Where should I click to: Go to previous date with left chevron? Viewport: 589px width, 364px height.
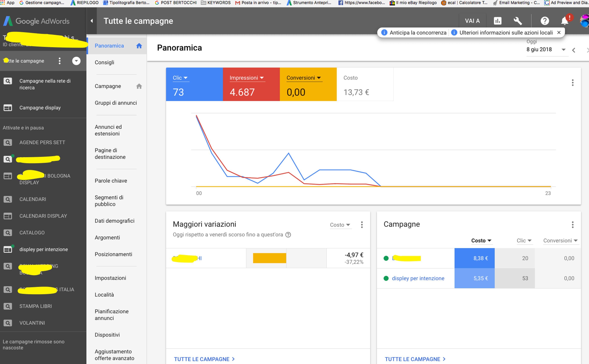pos(574,50)
